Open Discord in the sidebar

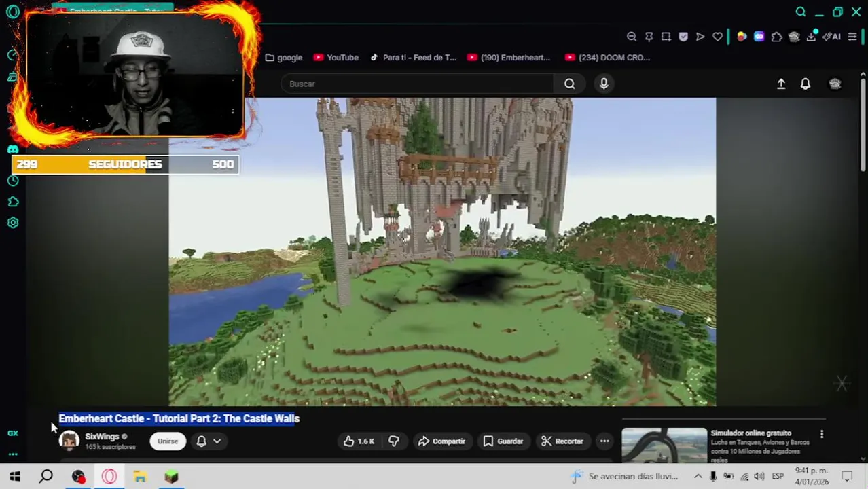point(13,149)
